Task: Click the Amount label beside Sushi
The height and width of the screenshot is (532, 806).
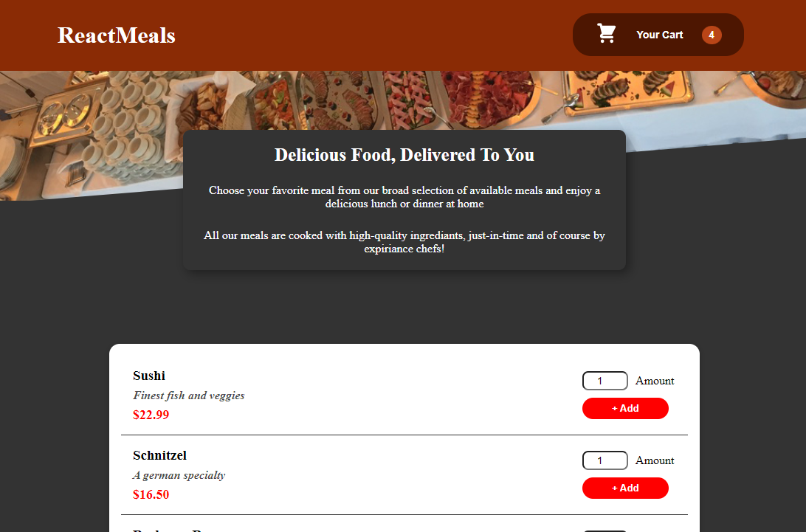Action: click(655, 381)
